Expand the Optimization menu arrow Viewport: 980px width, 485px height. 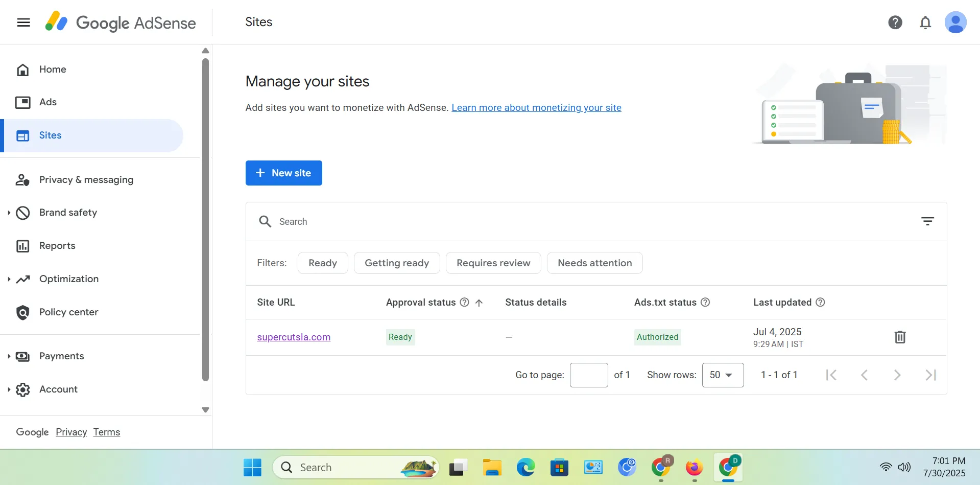[9, 279]
